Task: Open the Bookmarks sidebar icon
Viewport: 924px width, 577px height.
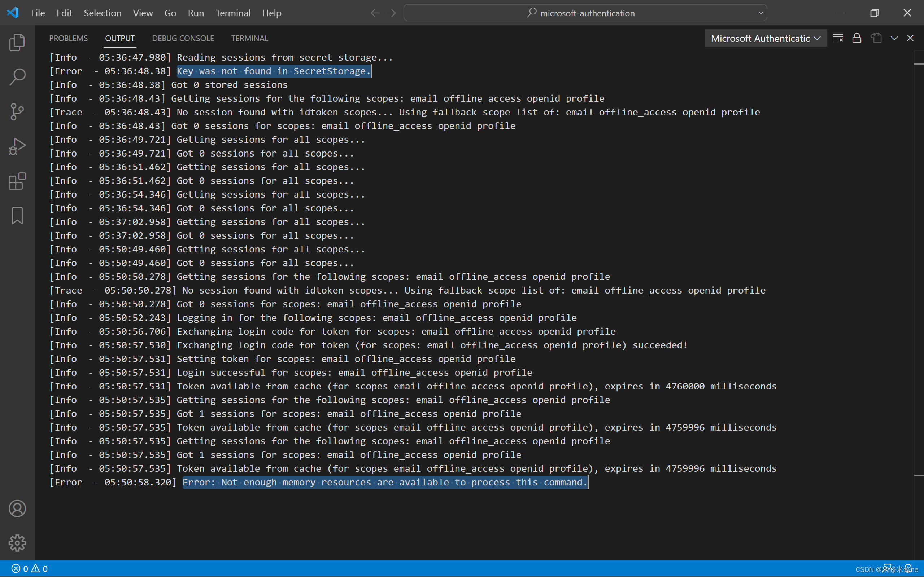Action: 17,216
